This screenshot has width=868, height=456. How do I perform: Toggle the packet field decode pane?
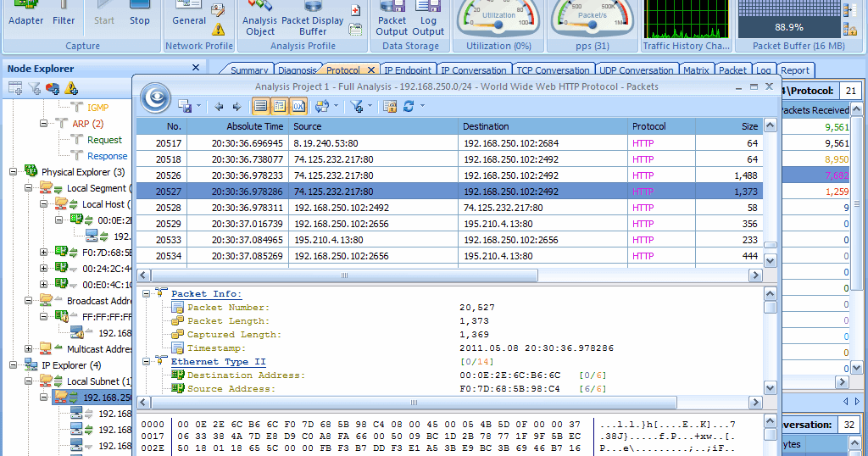pyautogui.click(x=280, y=106)
